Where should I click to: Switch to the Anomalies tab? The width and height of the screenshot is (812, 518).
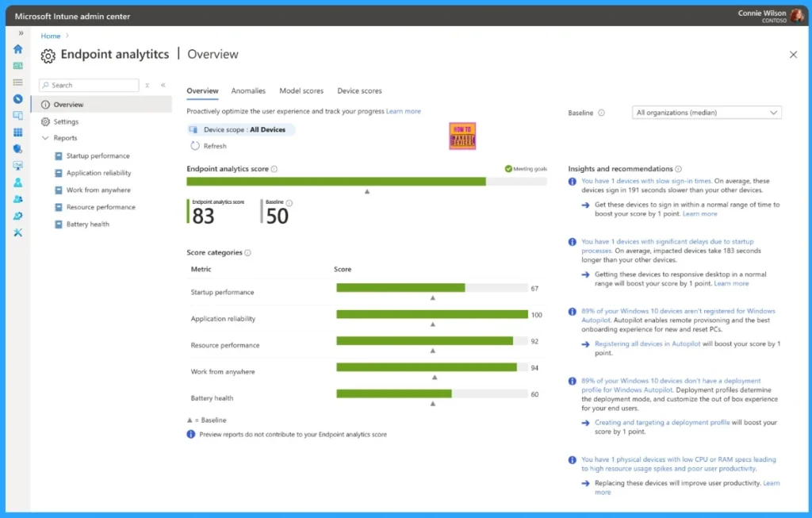point(248,90)
